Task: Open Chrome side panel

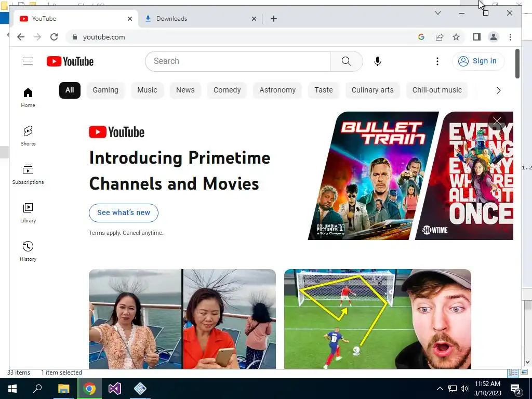Action: pyautogui.click(x=477, y=37)
